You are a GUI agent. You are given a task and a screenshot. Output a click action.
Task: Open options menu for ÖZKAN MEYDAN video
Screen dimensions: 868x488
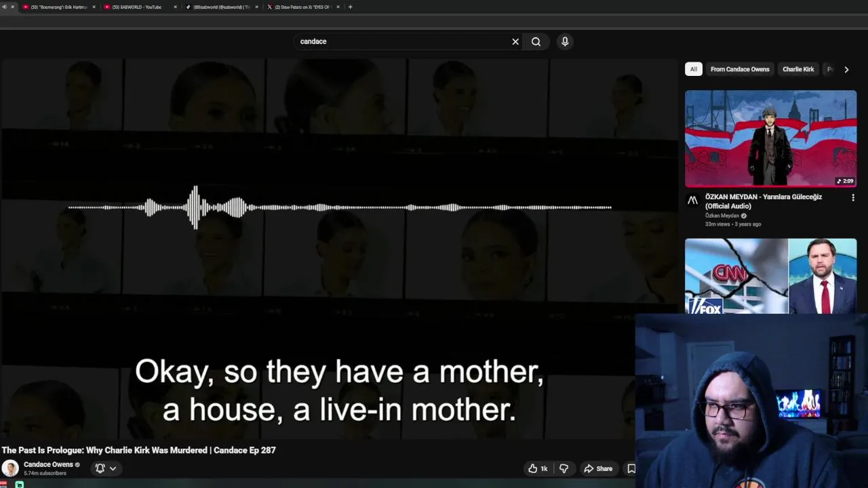(x=853, y=198)
